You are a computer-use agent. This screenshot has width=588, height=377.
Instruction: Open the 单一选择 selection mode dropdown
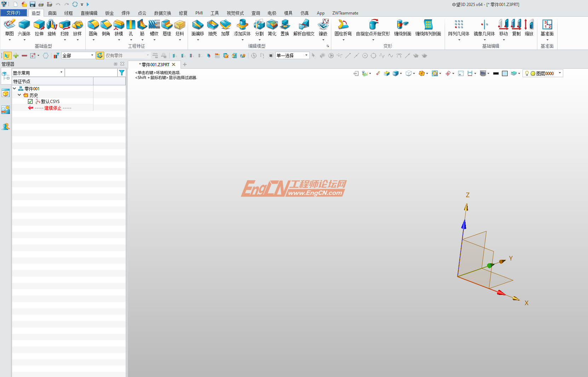(306, 55)
